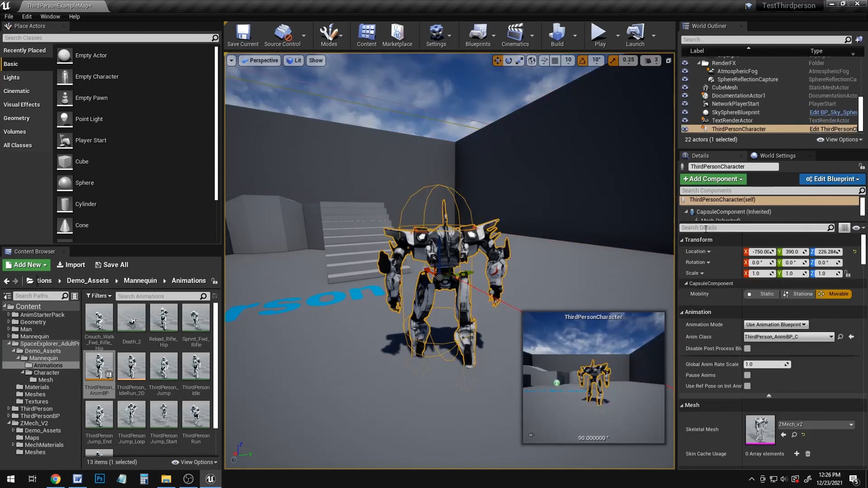The height and width of the screenshot is (488, 868).
Task: Enable Disable Post Process Blueprint checkbox
Action: tap(747, 348)
